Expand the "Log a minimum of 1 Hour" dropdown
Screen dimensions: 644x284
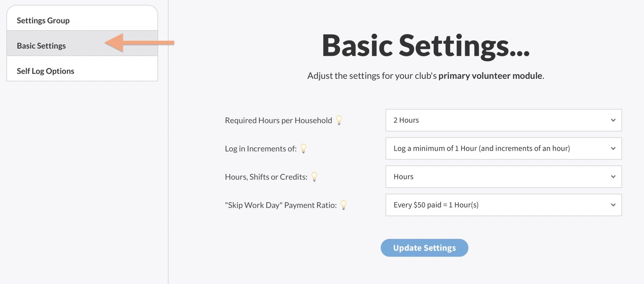click(x=503, y=148)
